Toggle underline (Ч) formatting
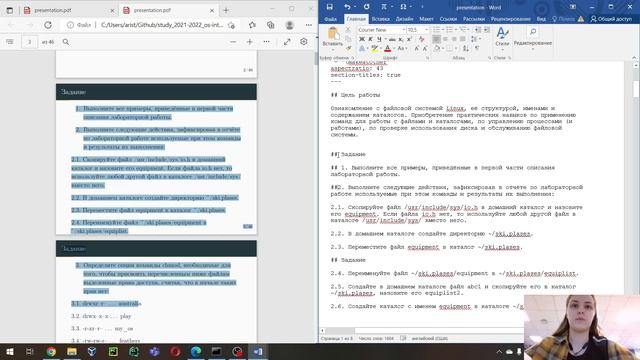640x360 pixels. (x=379, y=39)
